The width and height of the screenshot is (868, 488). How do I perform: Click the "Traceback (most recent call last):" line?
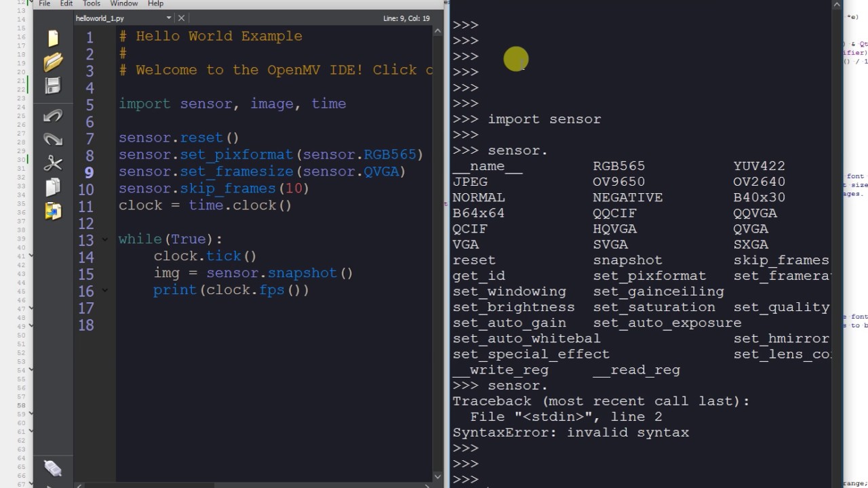[x=601, y=401]
